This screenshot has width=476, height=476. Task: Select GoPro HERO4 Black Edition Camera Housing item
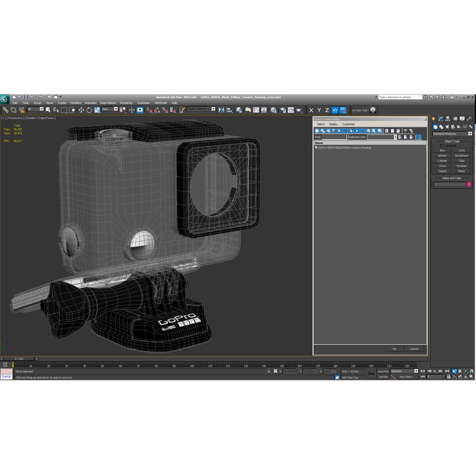click(345, 148)
